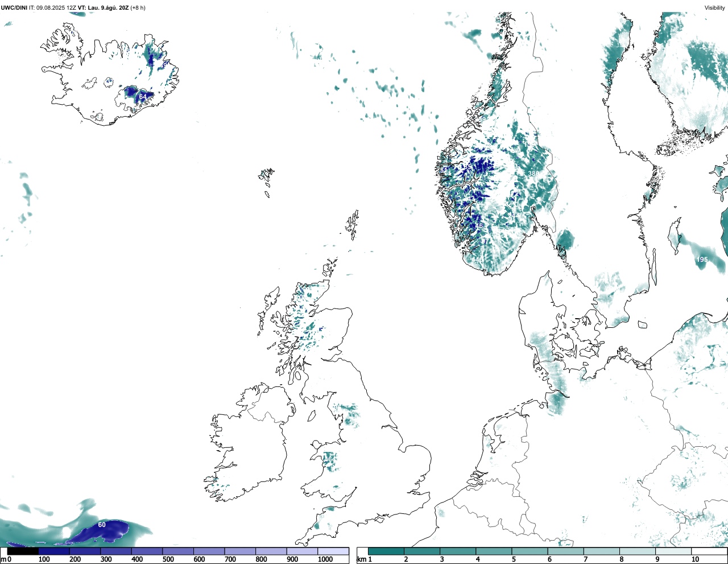Click the '10' kilometre scale label
728x564 pixels.
tap(695, 559)
